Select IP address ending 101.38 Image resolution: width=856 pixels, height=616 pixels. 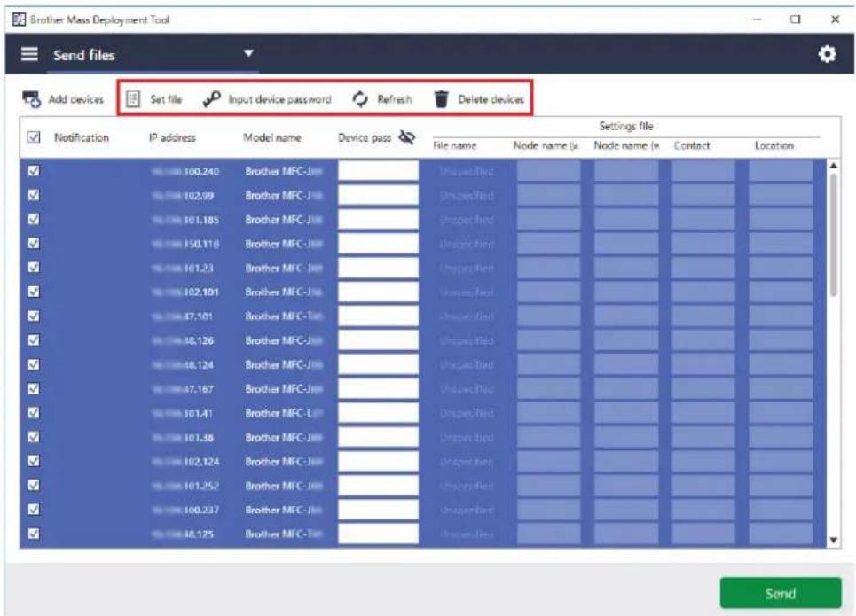[x=183, y=438]
